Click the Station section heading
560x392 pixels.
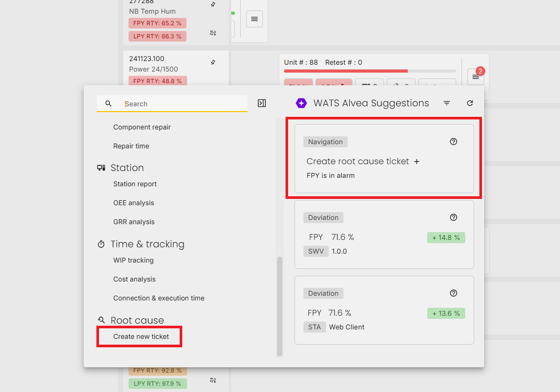[127, 168]
